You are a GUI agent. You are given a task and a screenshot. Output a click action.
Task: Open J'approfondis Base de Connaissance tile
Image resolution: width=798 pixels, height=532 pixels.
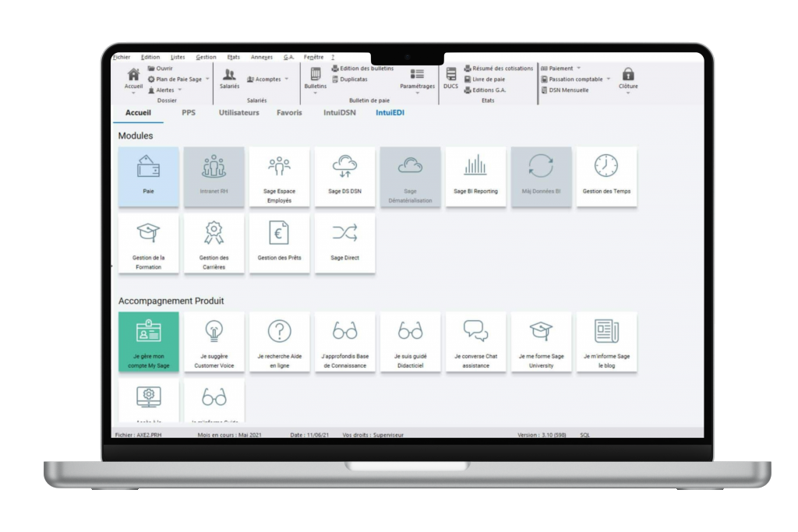pos(344,342)
